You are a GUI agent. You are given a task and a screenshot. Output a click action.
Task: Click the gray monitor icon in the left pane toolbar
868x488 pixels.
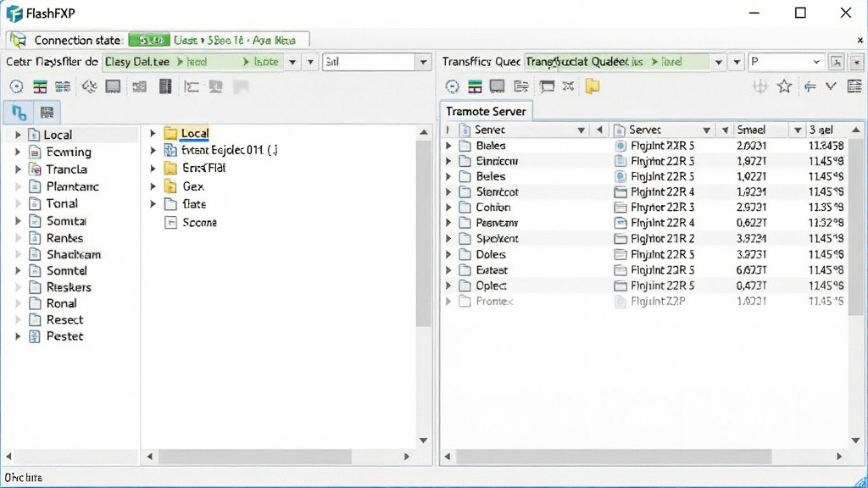click(x=113, y=86)
